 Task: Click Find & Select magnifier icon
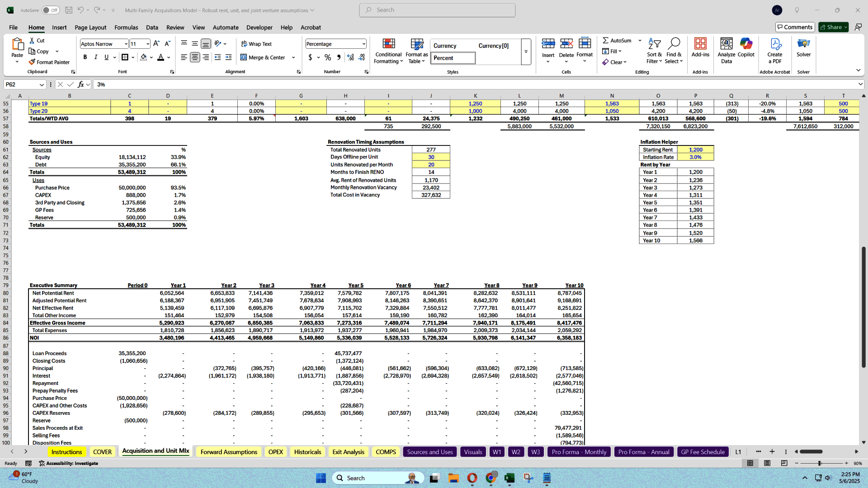click(x=674, y=44)
